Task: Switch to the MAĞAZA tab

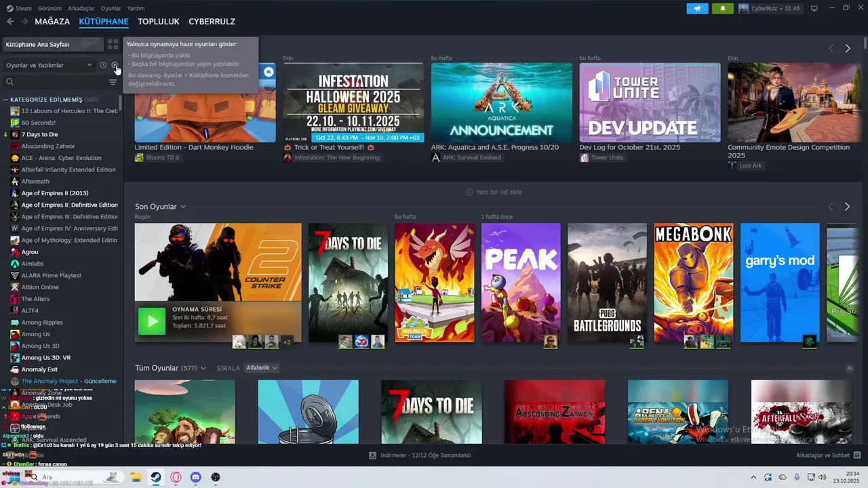Action: click(52, 22)
